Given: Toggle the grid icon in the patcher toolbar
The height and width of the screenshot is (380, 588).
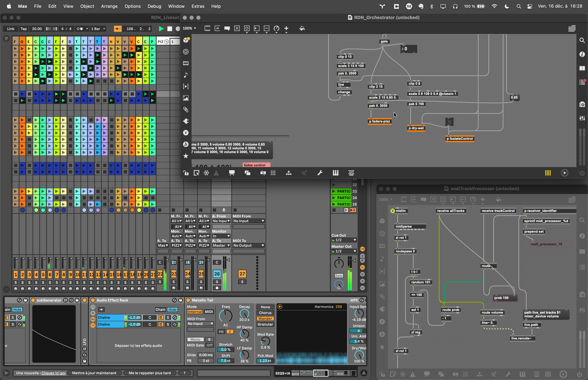Looking at the screenshot, I should pos(273,173).
